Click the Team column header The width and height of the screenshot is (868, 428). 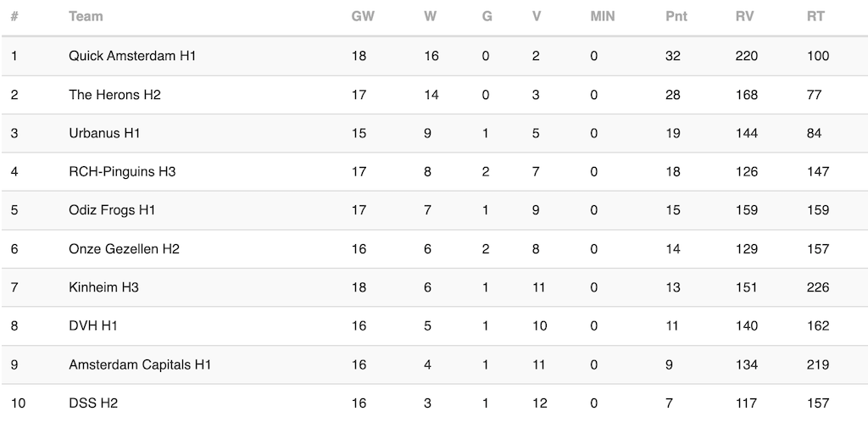click(x=86, y=16)
